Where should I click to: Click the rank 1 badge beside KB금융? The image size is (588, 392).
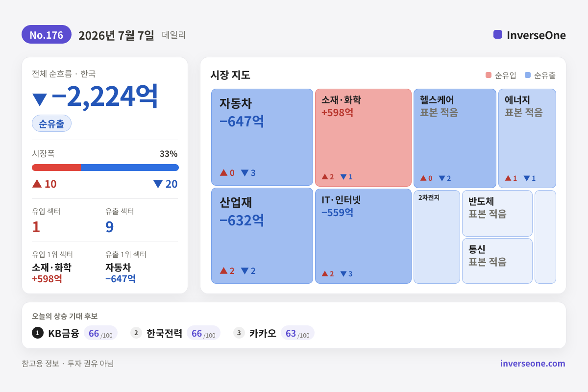point(38,333)
